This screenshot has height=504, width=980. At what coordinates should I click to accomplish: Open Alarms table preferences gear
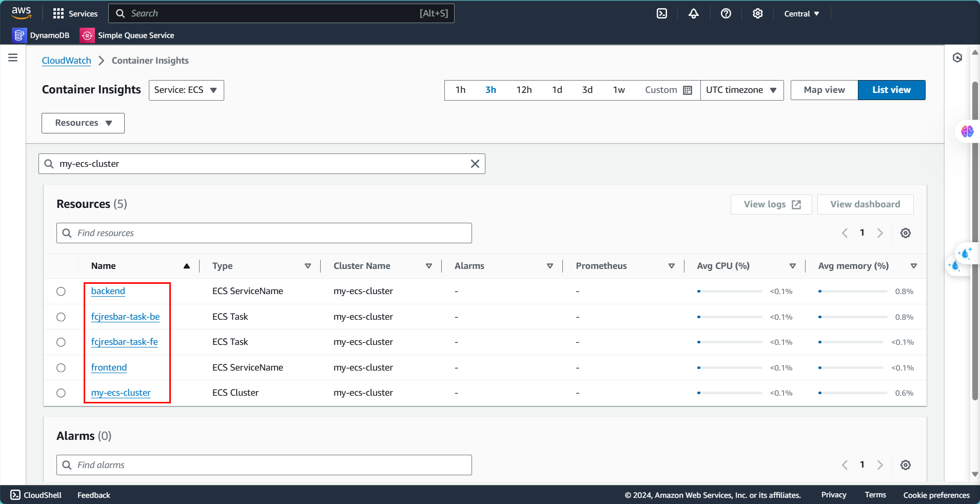[x=906, y=465]
